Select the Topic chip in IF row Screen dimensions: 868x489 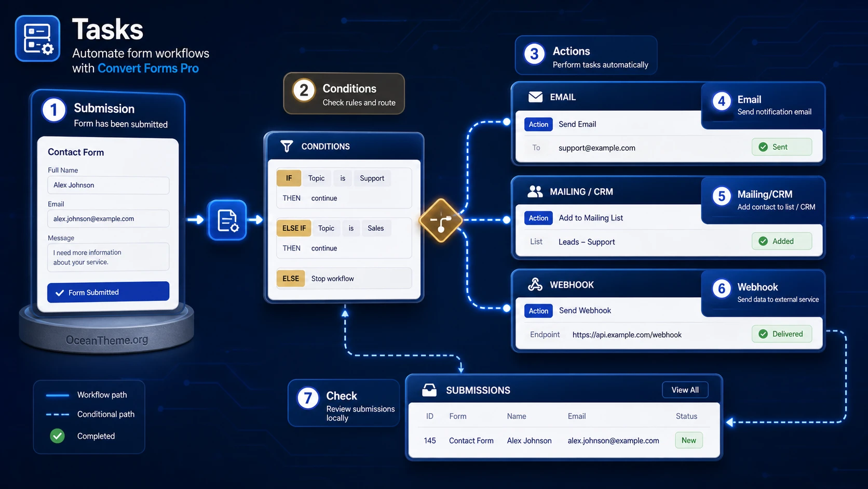coord(316,178)
